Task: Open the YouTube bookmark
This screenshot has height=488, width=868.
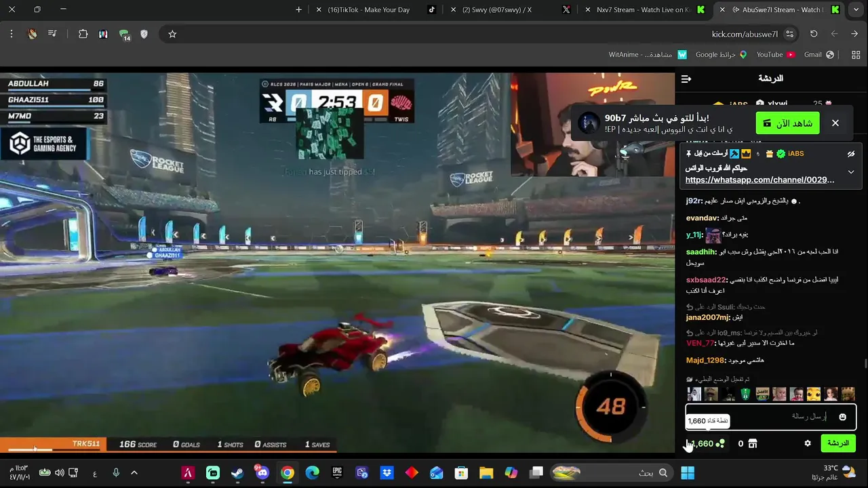Action: [x=776, y=54]
